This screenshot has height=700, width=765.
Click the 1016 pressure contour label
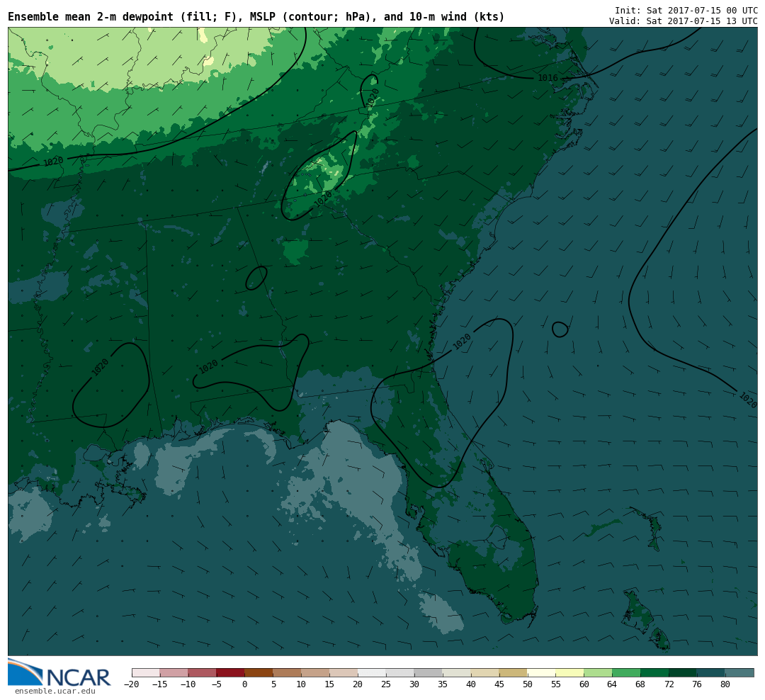tap(548, 78)
